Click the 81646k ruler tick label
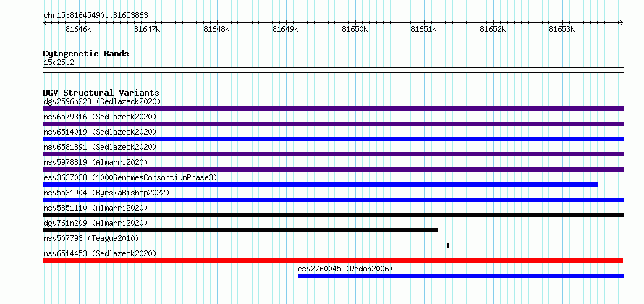Screen dimensions: 644x304 pos(78,30)
